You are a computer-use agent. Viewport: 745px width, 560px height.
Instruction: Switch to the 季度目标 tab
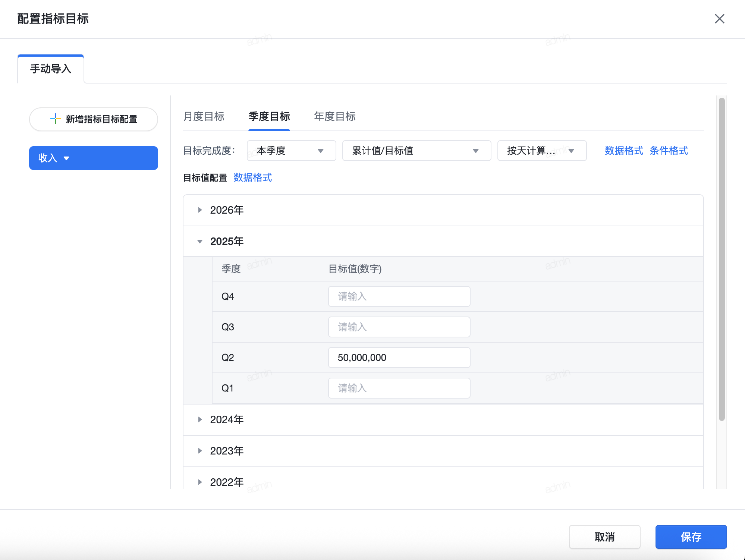pyautogui.click(x=269, y=117)
